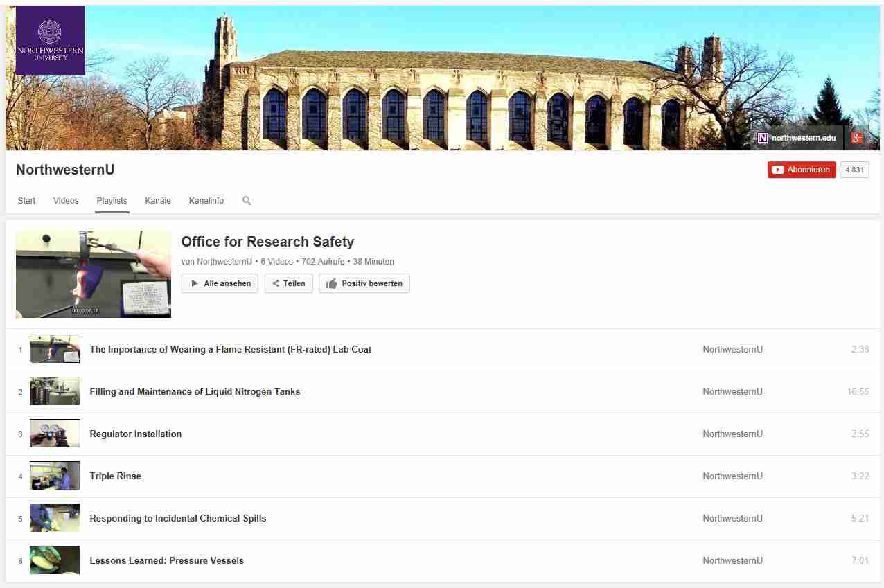This screenshot has width=884, height=588.
Task: Like playlist via Positiv bewerten button
Action: (364, 283)
